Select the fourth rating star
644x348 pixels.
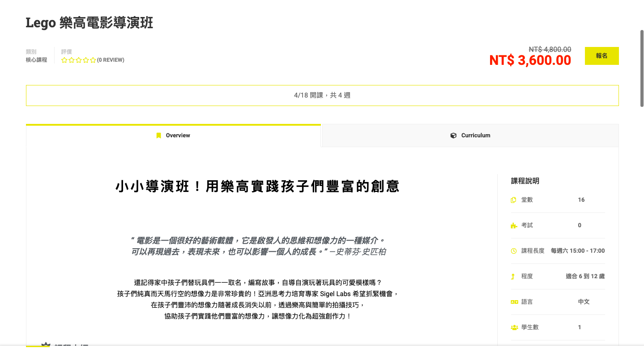[86, 60]
